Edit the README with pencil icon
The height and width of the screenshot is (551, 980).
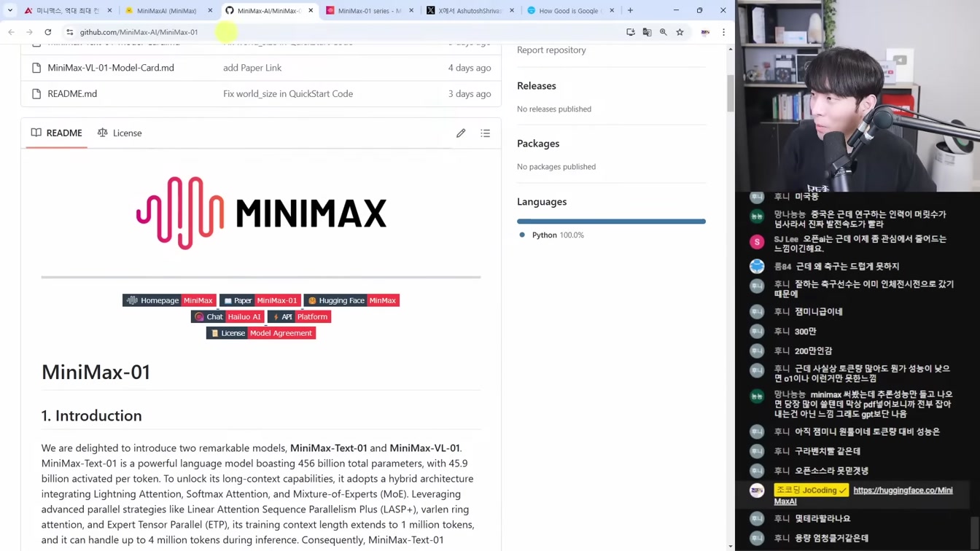point(461,133)
